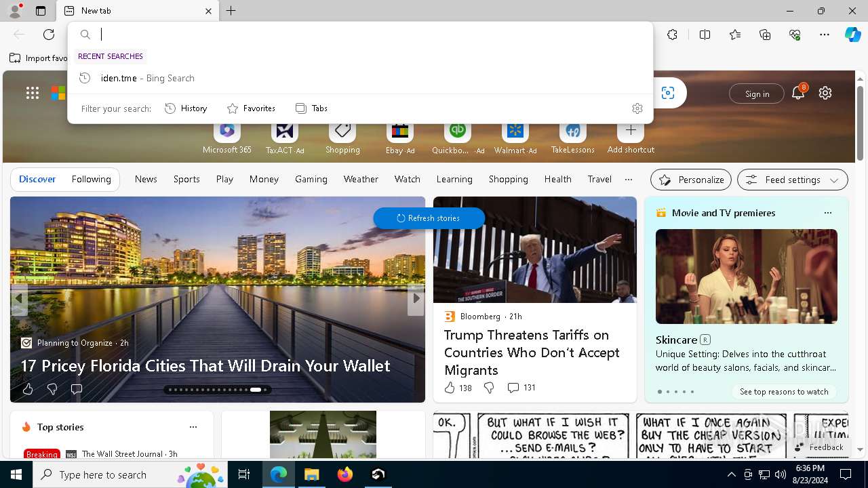Viewport: 868px width, 488px height.
Task: Open Microsoft 365 shortcut
Action: [x=227, y=138]
